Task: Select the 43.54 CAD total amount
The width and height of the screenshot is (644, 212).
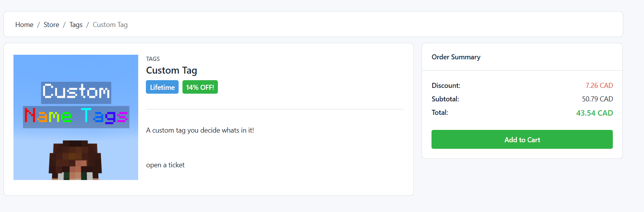Action: point(594,113)
